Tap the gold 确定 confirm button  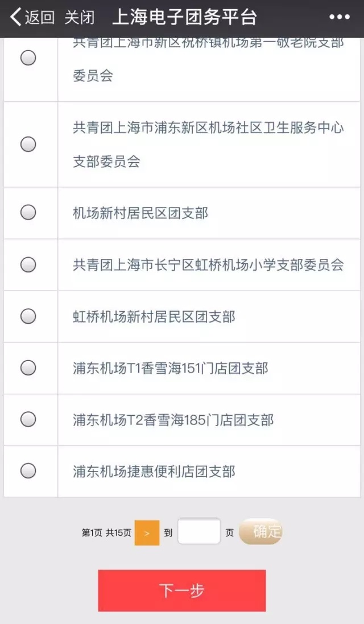coord(261,531)
